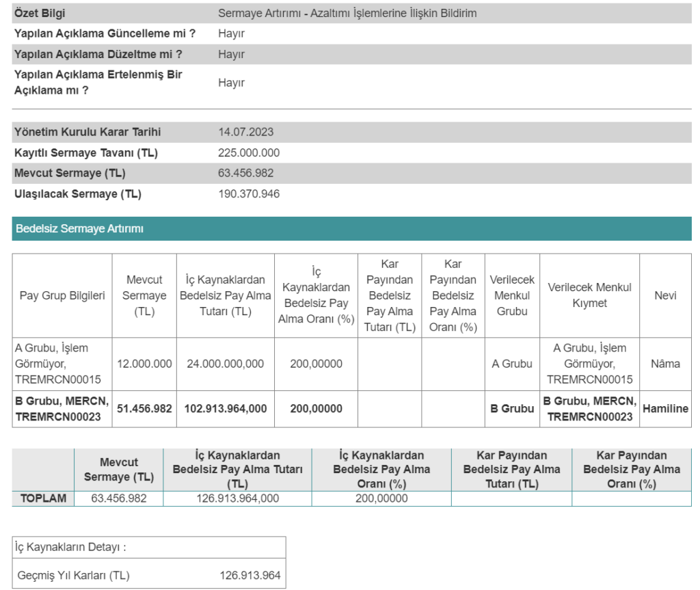This screenshot has height=590, width=700.
Task: Select the Geçmiş Yıl Karları value 126.913.964
Action: pos(250,576)
